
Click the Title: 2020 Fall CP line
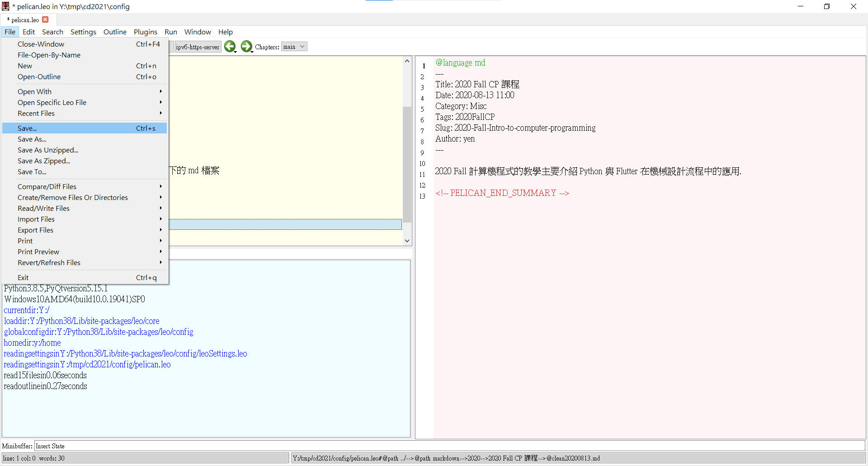pyautogui.click(x=477, y=84)
